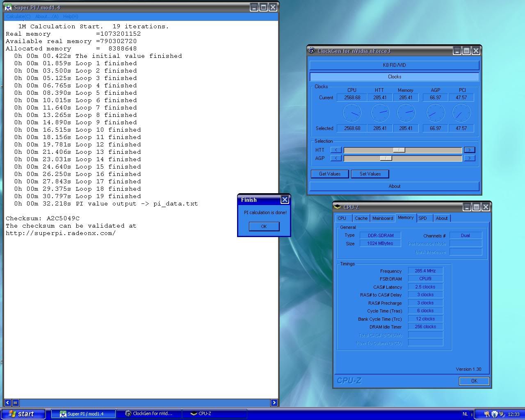This screenshot has height=420, width=525.
Task: Click the volume speaker tray icon
Action: tap(502, 414)
